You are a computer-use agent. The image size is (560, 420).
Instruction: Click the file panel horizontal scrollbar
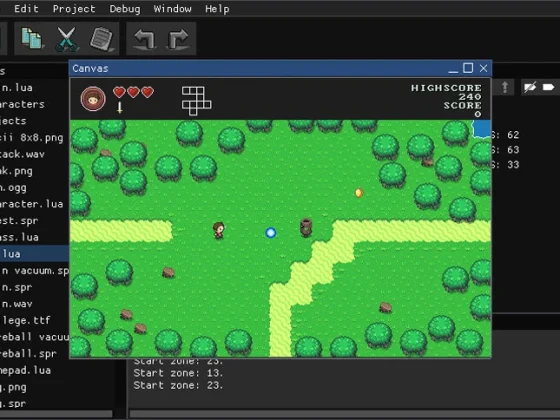(x=56, y=414)
